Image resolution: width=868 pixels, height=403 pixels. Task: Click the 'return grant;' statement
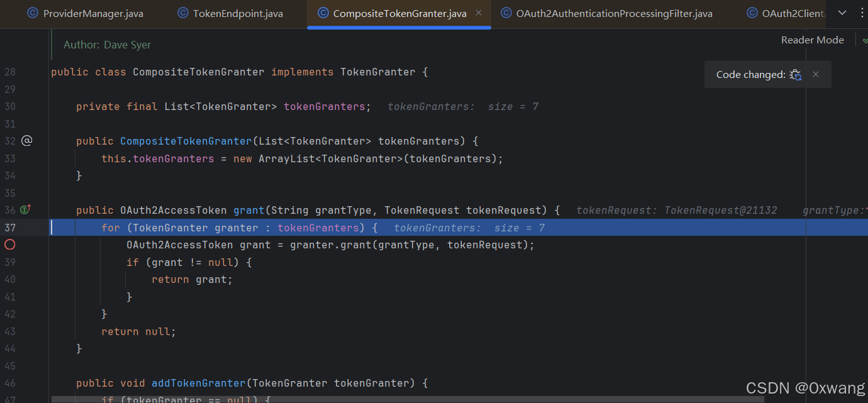point(192,279)
